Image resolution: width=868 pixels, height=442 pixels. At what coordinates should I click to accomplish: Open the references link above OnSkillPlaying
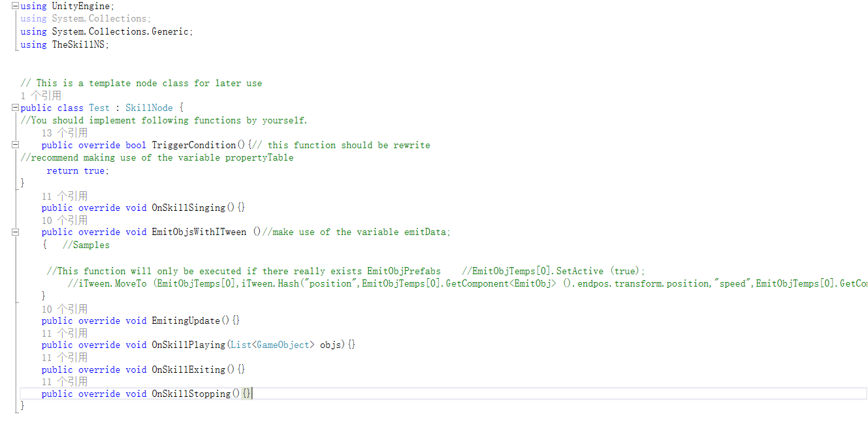tap(64, 333)
